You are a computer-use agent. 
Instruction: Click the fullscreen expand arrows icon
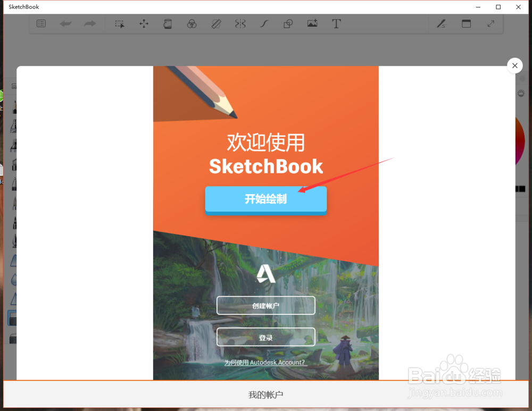click(491, 23)
